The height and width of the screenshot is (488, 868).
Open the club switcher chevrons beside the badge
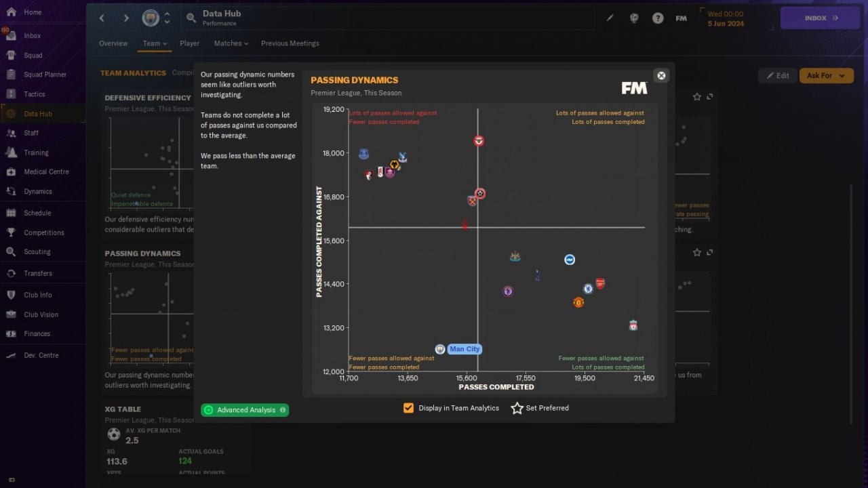167,18
